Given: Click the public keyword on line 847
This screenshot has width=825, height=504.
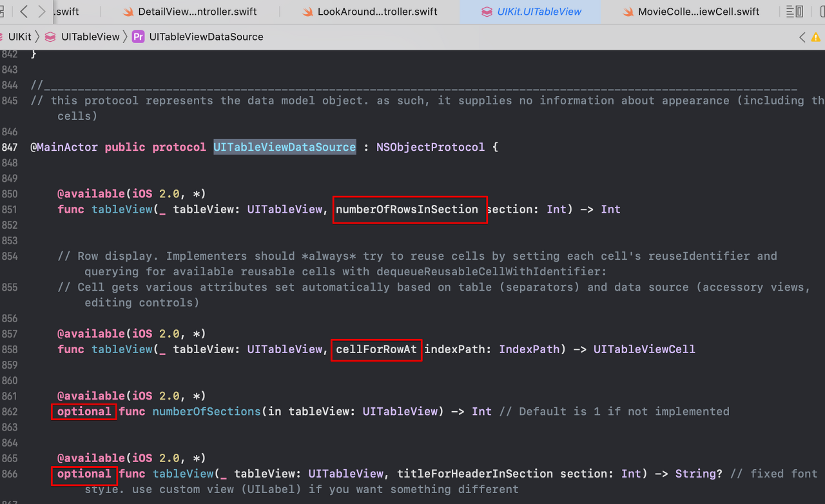Looking at the screenshot, I should click(125, 147).
